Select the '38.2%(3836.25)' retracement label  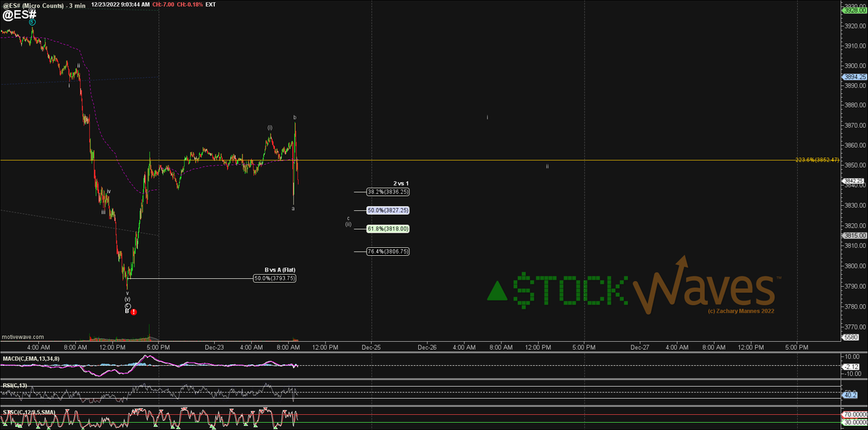pyautogui.click(x=388, y=192)
